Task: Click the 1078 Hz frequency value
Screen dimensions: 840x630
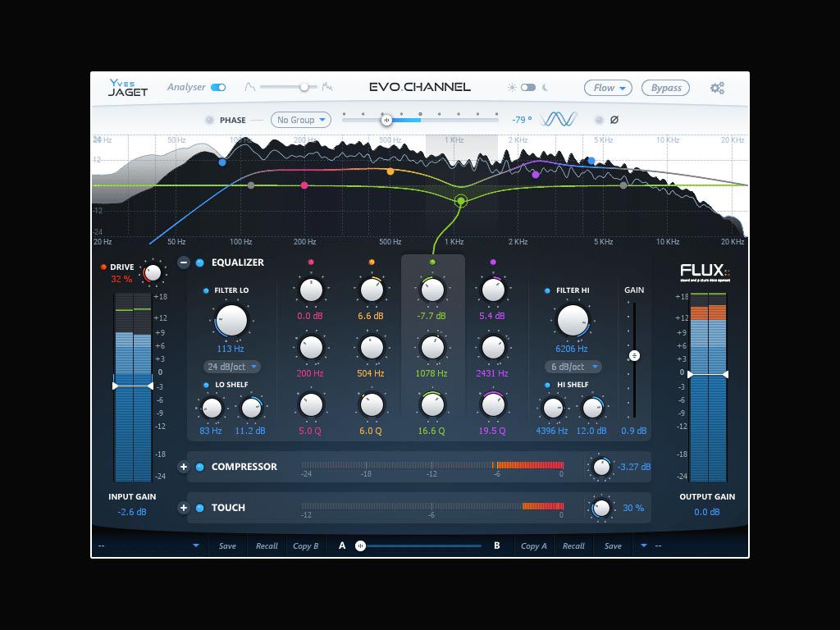Action: tap(431, 373)
